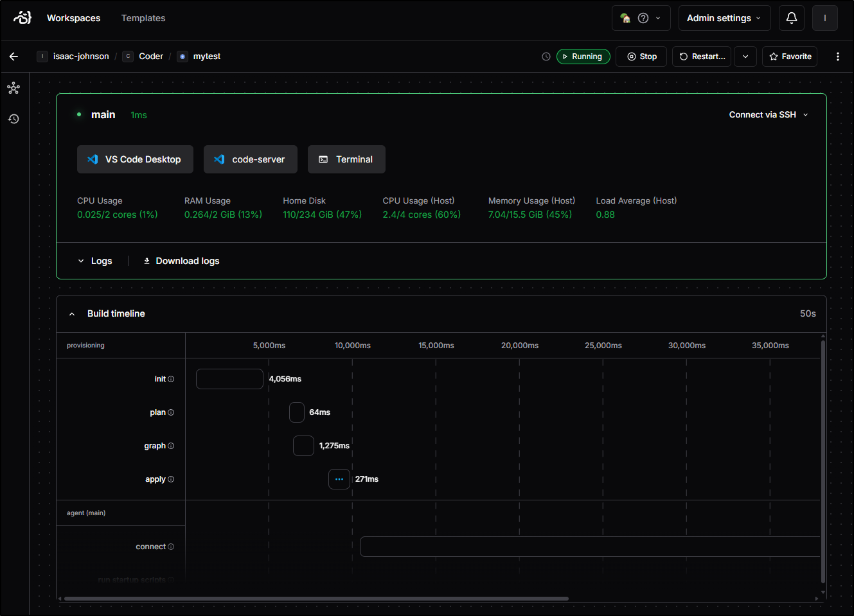Screen dimensions: 854x616
Task: Click info icon next to init stage
Action: pyautogui.click(x=171, y=379)
